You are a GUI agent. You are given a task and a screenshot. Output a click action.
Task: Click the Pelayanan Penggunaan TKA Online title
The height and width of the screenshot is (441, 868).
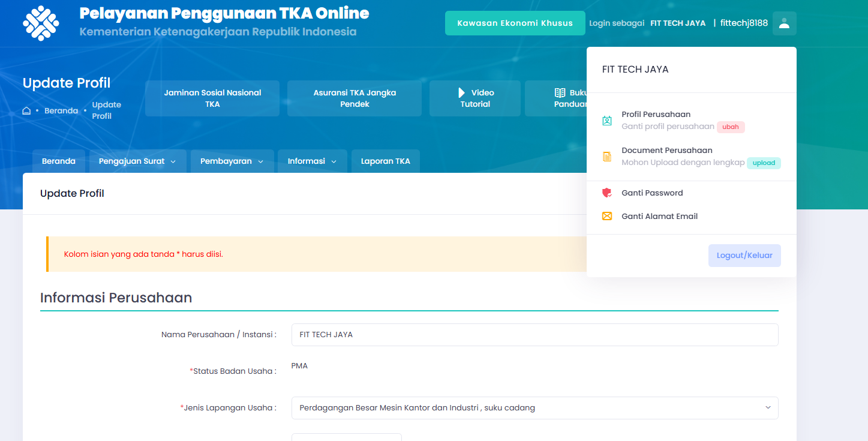[x=224, y=13]
